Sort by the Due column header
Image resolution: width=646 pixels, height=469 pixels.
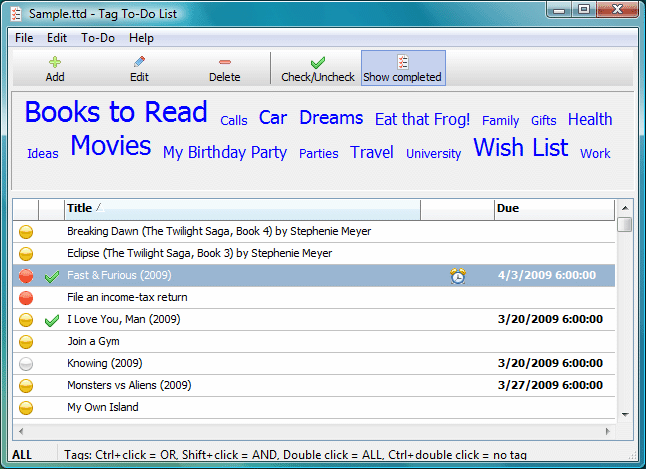tap(554, 209)
